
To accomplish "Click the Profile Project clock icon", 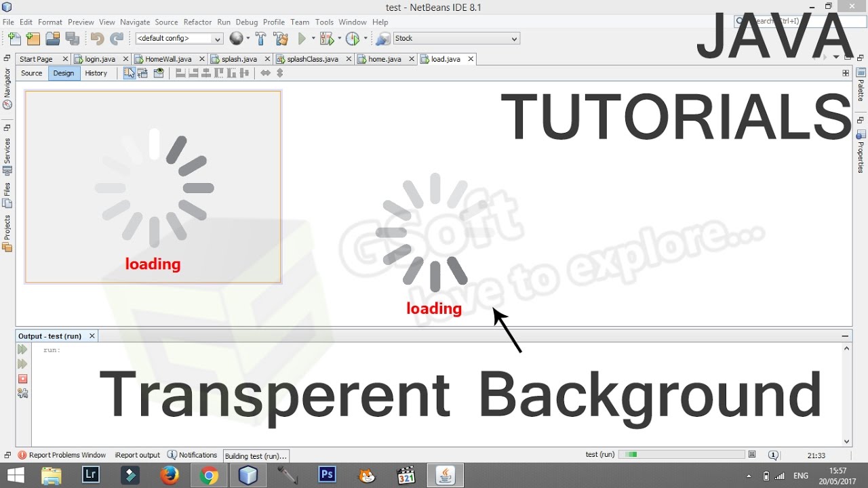I will (352, 39).
